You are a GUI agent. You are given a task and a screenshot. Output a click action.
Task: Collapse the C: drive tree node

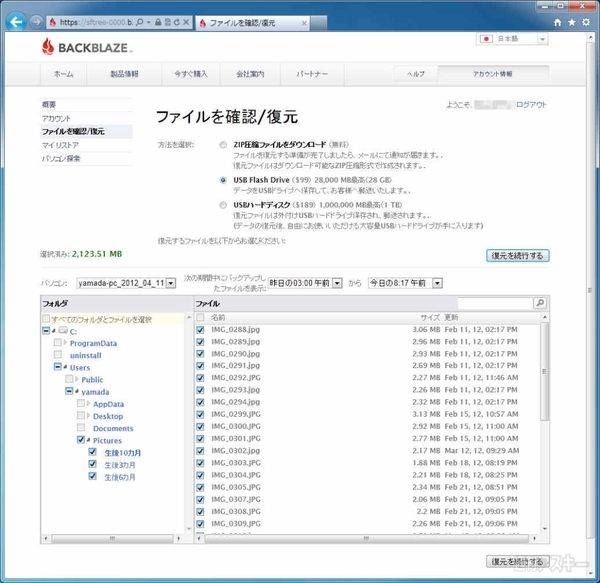[x=54, y=331]
